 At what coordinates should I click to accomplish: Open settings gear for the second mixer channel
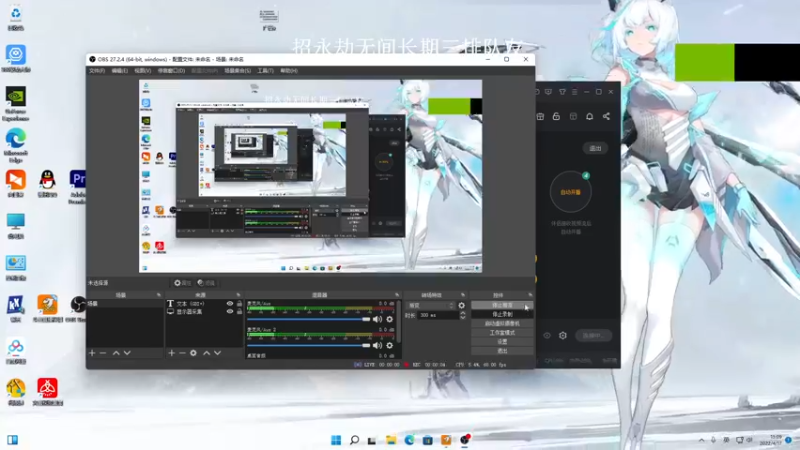390,345
